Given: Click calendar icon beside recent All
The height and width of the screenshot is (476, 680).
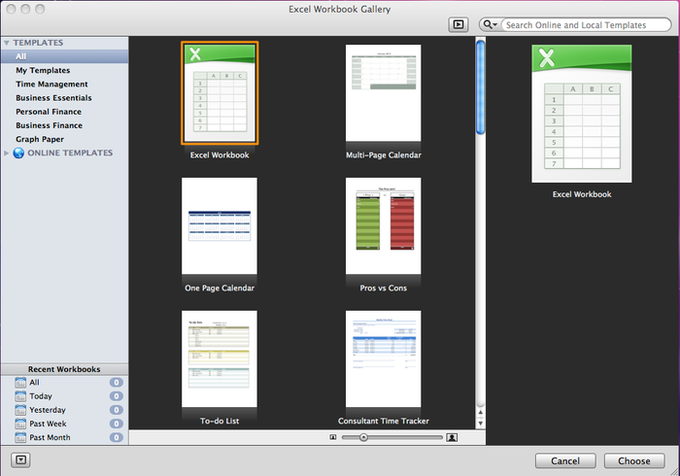Looking at the screenshot, I should coord(20,382).
